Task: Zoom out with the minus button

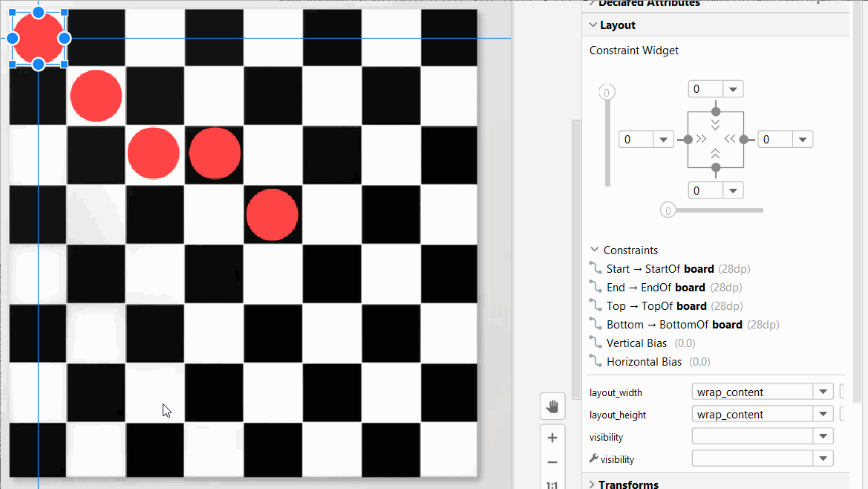Action: coord(552,462)
